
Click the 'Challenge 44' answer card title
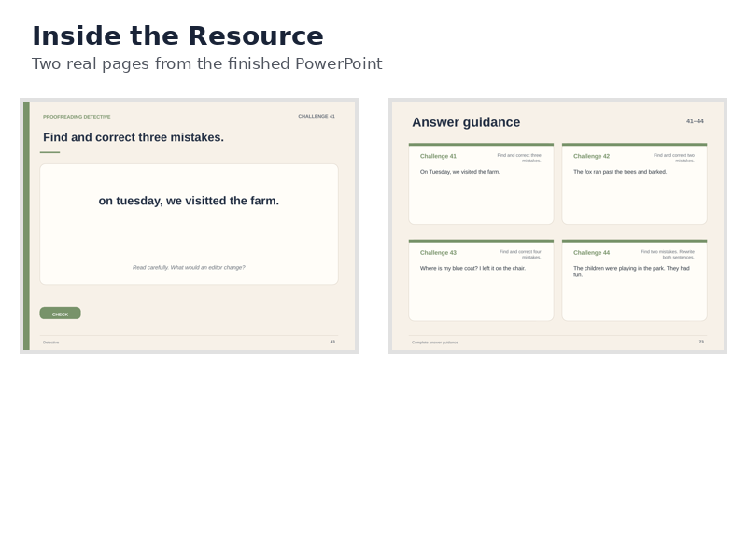point(592,253)
